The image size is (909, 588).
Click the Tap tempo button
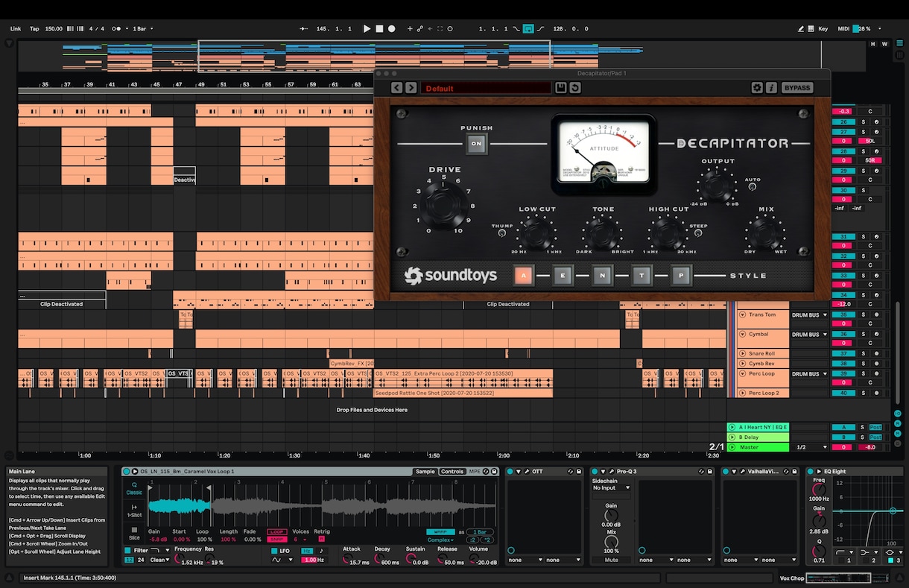click(34, 29)
